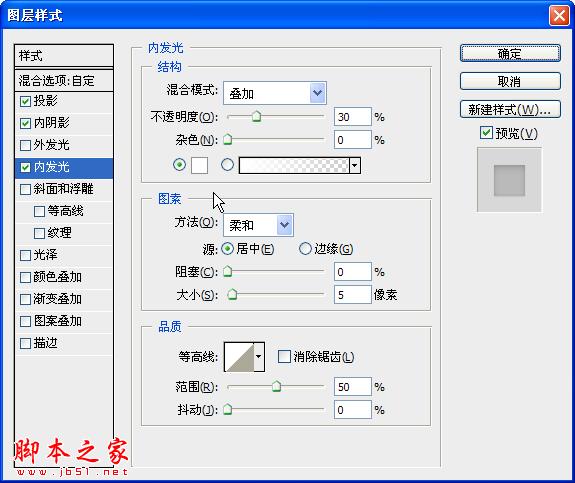Click the 杂色 noise value field
This screenshot has width=575, height=483.
[353, 140]
